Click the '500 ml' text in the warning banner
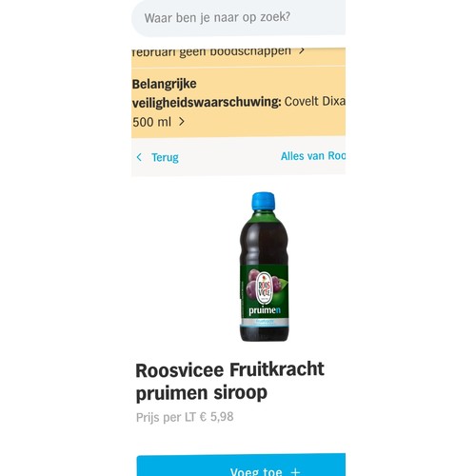 point(151,122)
